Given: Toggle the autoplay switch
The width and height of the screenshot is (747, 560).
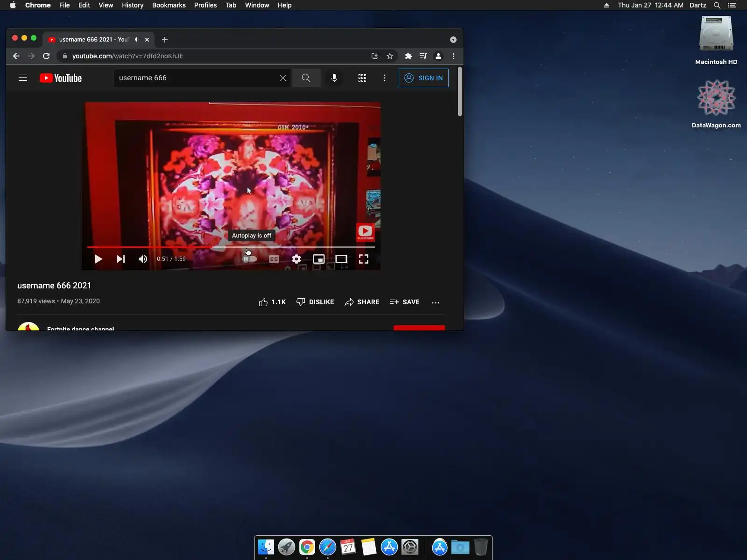Looking at the screenshot, I should click(250, 259).
